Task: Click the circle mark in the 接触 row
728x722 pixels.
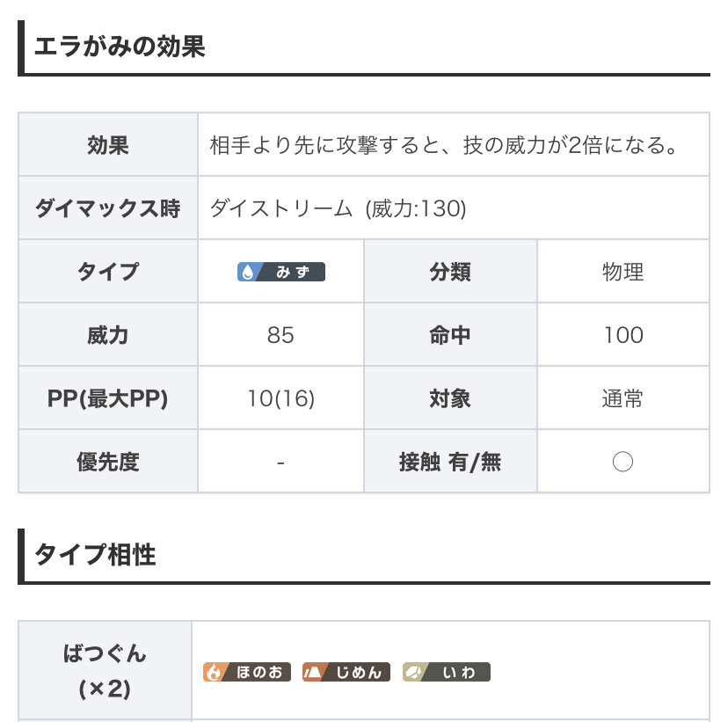Action: (x=622, y=462)
